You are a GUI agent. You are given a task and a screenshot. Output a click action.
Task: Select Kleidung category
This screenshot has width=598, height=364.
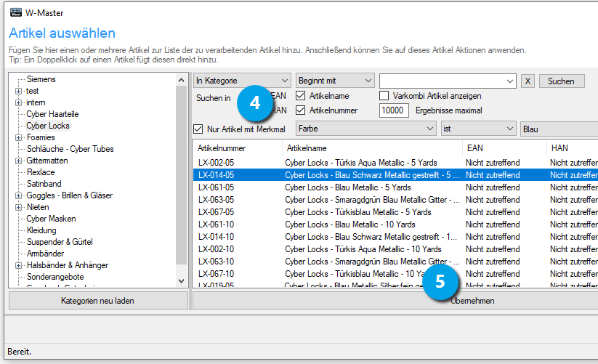pos(41,230)
